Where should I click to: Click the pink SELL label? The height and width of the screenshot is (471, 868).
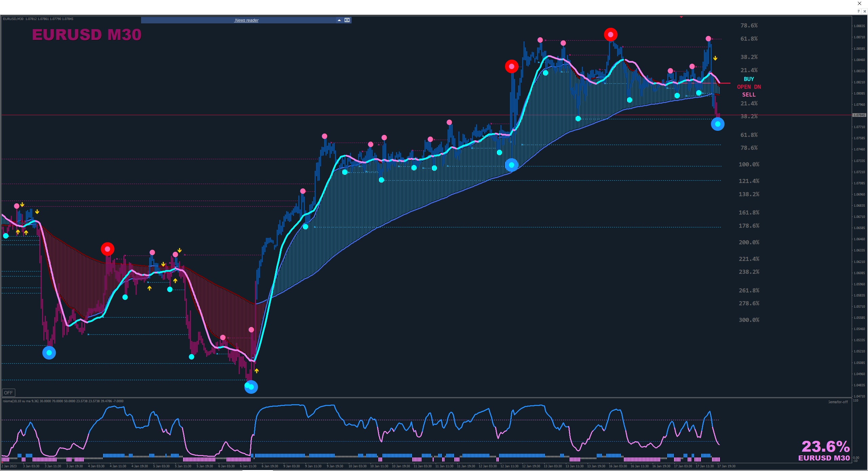point(749,95)
